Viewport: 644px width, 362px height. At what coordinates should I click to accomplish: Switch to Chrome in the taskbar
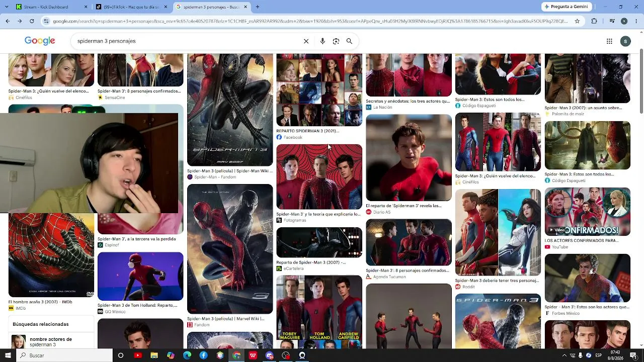pos(236,355)
